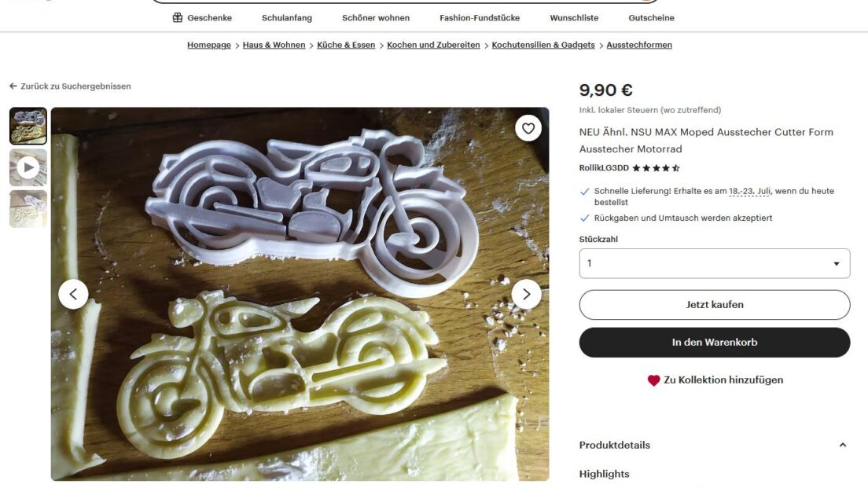Select the third product thumbnail

pos(28,208)
